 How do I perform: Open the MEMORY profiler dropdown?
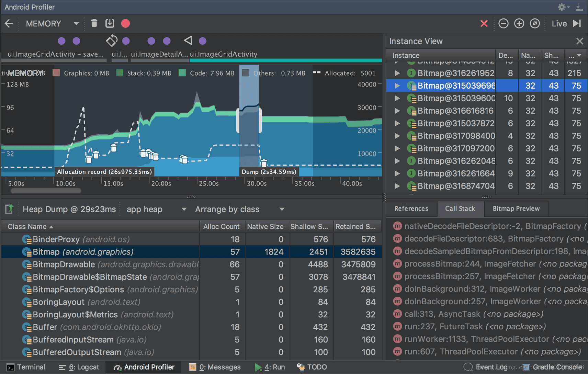[x=52, y=23]
